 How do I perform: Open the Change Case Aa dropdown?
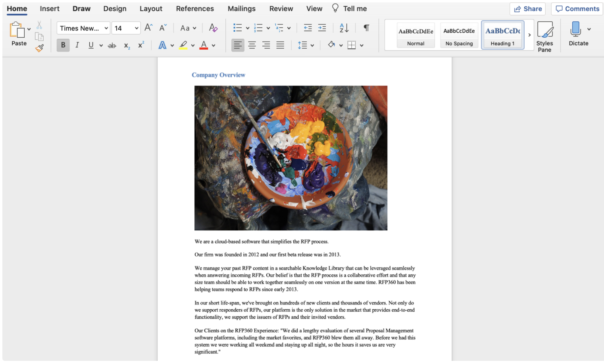click(x=188, y=28)
